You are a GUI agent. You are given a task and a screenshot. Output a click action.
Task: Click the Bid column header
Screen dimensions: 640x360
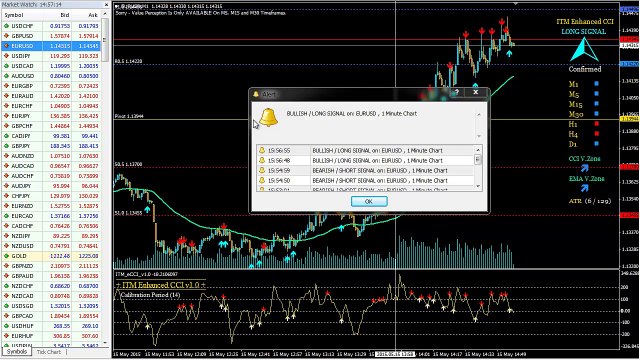coord(57,15)
